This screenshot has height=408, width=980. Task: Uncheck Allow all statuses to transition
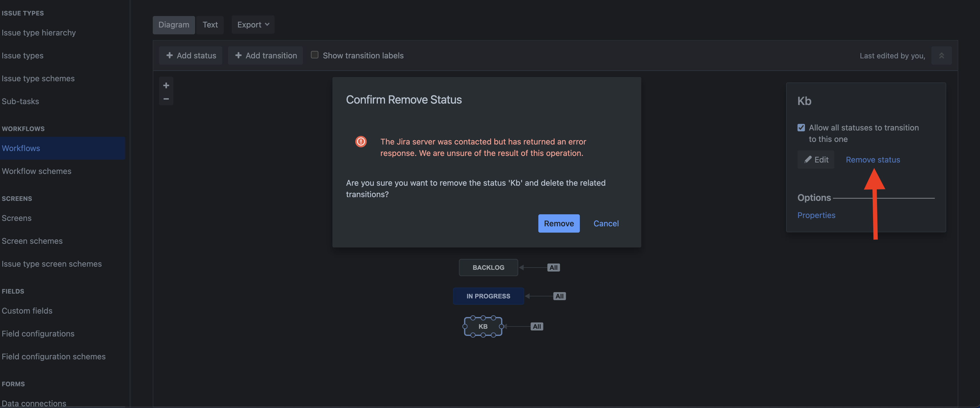(x=801, y=128)
